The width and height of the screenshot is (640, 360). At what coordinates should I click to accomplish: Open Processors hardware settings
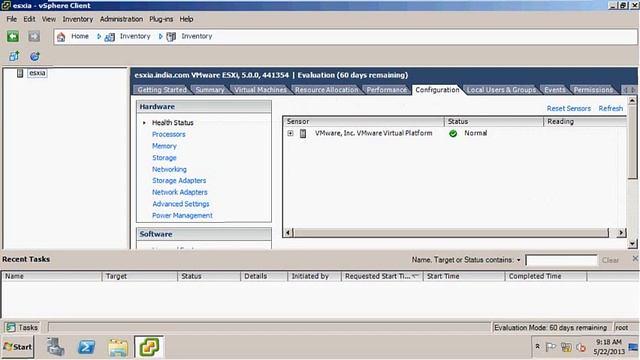pos(169,134)
